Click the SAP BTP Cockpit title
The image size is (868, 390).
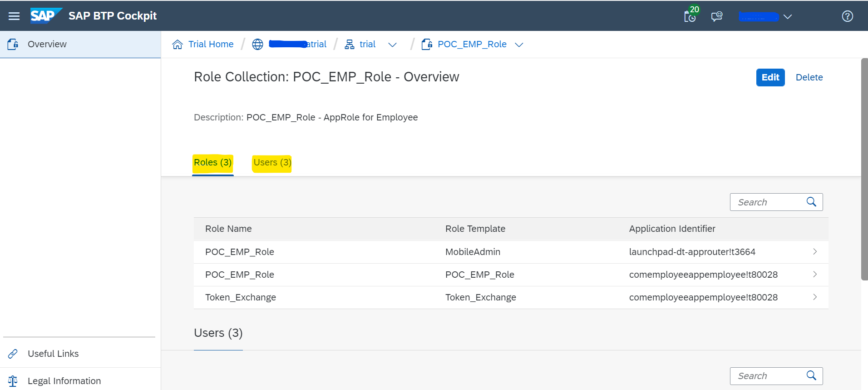pos(113,16)
